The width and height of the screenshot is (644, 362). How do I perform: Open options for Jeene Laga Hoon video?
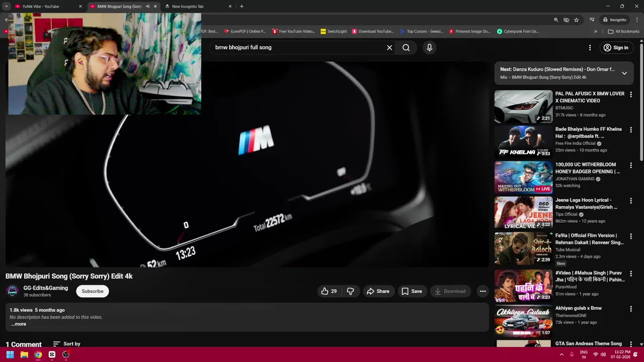(x=631, y=201)
